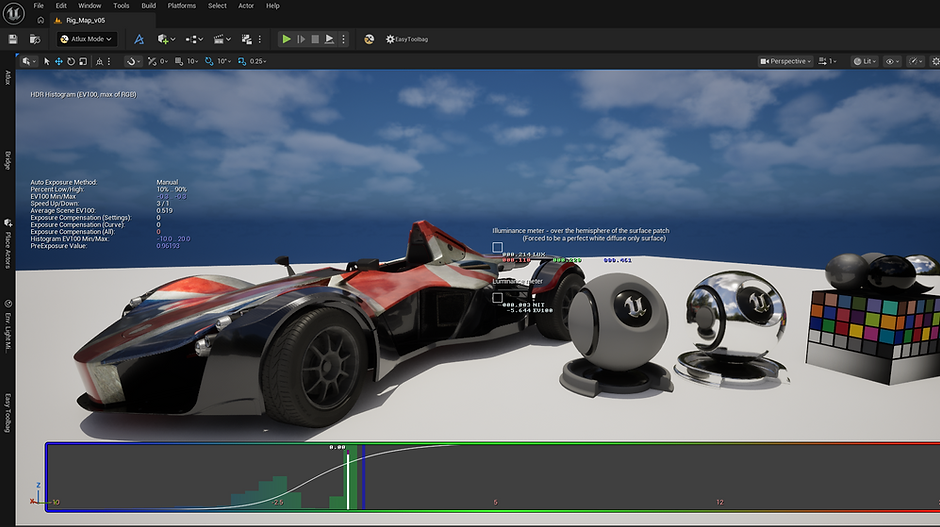The image size is (940, 527).
Task: Open the Help menu
Action: pyautogui.click(x=273, y=5)
